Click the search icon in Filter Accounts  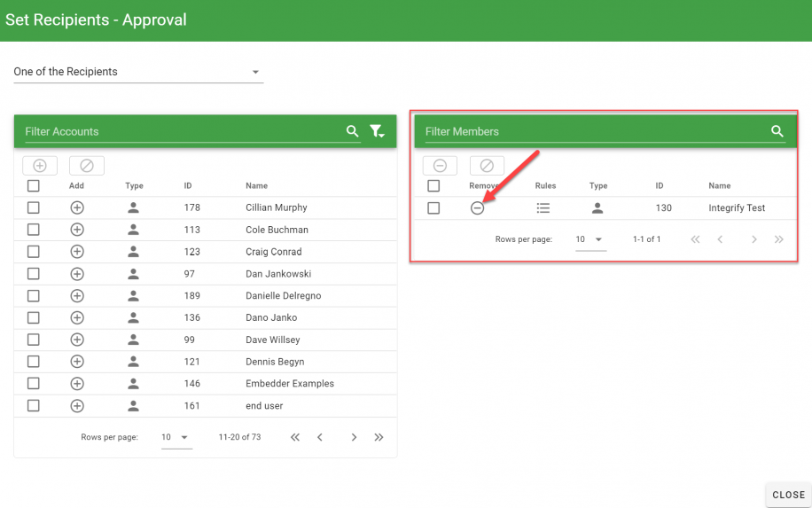pos(353,131)
